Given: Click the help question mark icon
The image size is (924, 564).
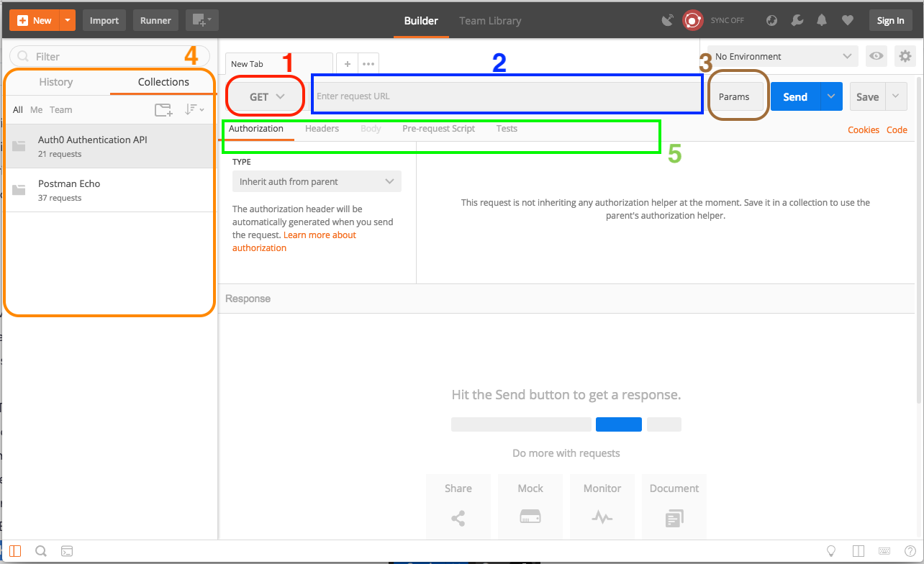Looking at the screenshot, I should coord(910,551).
